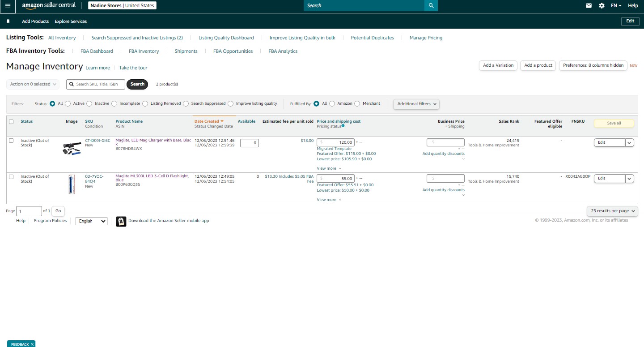Sort by the Date Created column
Screen dimensions: 644x347
(209, 121)
